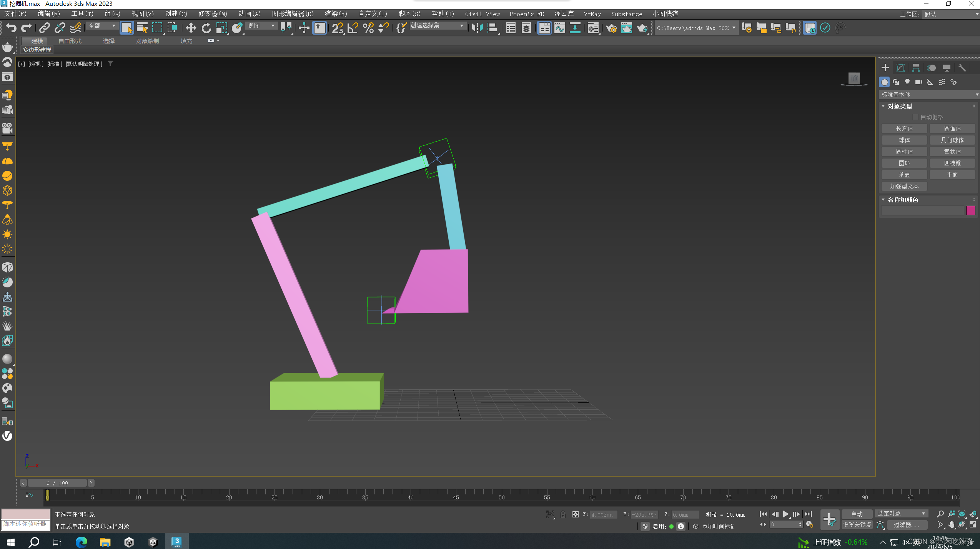This screenshot has height=549, width=980.
Task: Open the Modify panel tab icon
Action: [x=900, y=68]
